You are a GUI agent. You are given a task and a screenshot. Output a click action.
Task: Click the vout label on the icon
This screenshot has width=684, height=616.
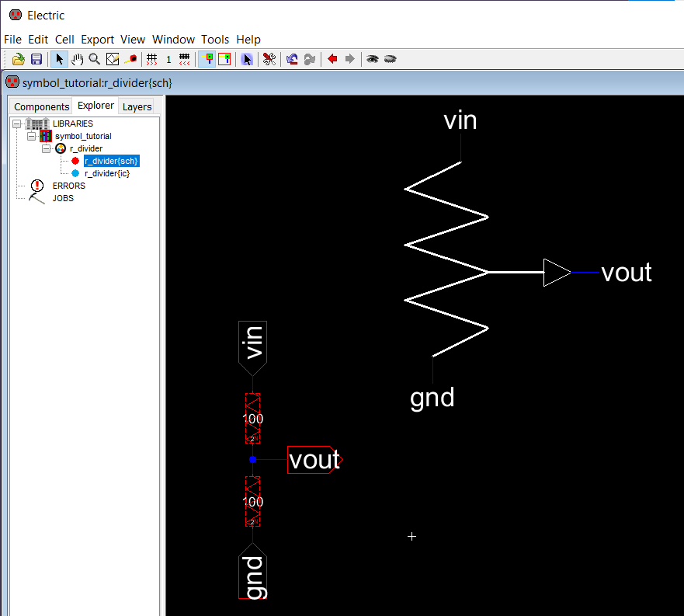[x=627, y=273]
